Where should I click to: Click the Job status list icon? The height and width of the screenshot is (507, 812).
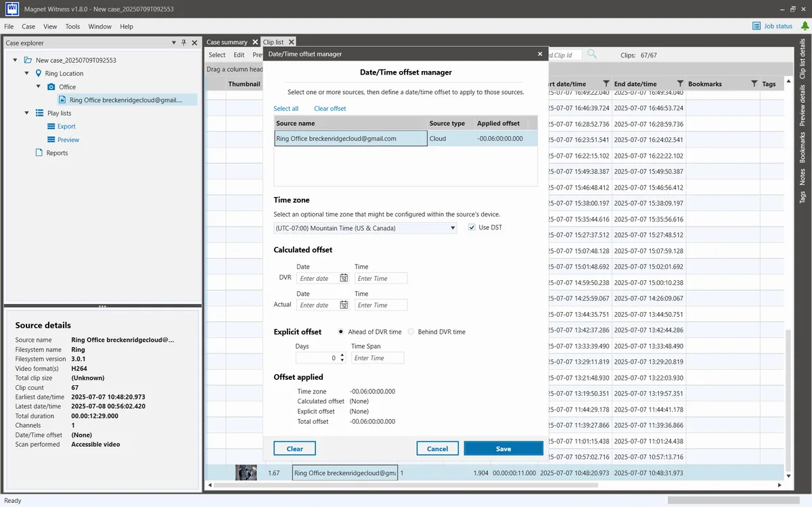pos(757,26)
